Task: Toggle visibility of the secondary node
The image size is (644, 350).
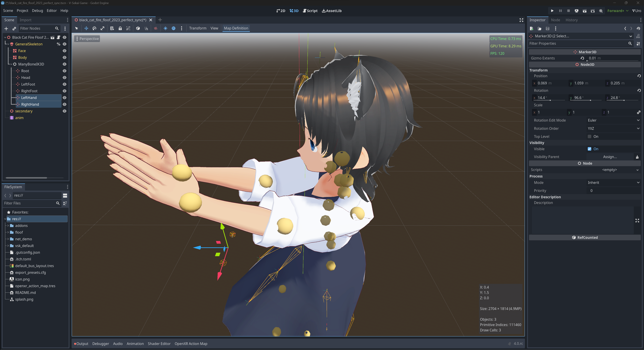Action: 65,111
